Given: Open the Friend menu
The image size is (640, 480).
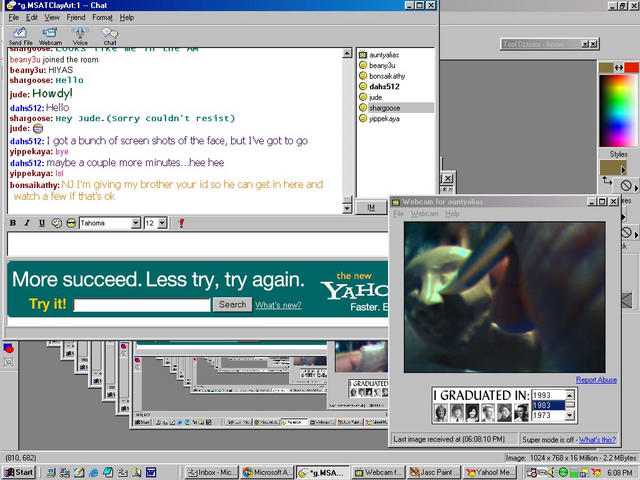Looking at the screenshot, I should 76,18.
